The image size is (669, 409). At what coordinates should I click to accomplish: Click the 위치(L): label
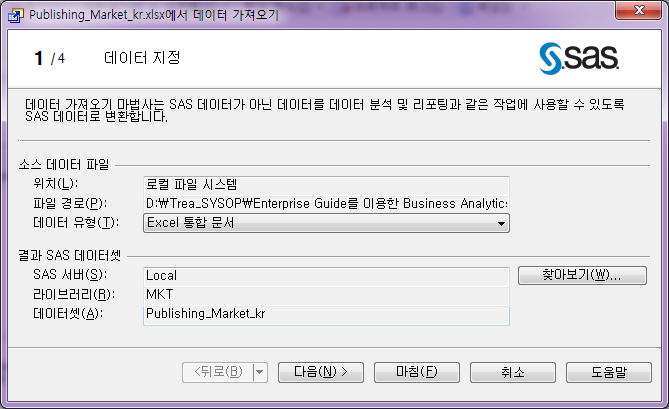coord(55,184)
